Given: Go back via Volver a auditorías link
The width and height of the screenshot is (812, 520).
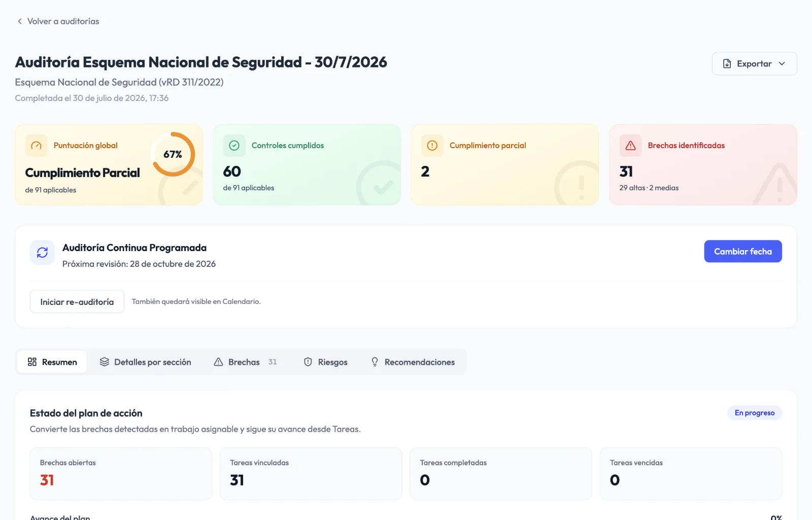Looking at the screenshot, I should click(63, 21).
